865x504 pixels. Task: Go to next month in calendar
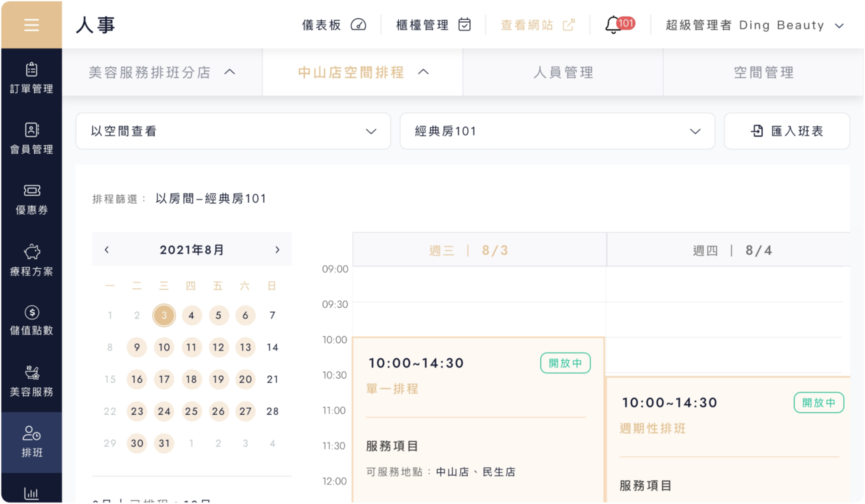[x=277, y=250]
